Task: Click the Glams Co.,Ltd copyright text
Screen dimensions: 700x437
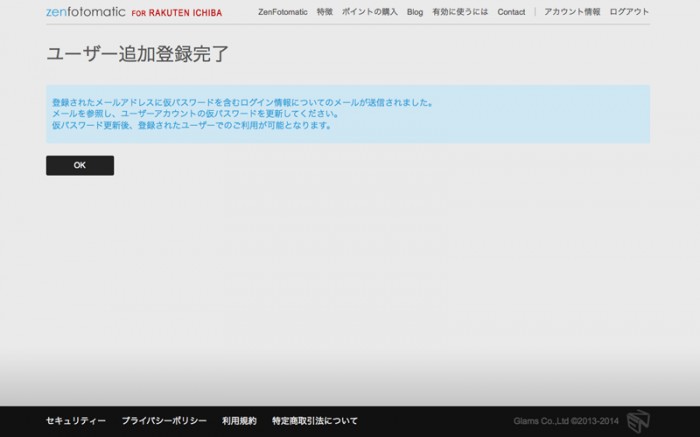Action: point(566,421)
